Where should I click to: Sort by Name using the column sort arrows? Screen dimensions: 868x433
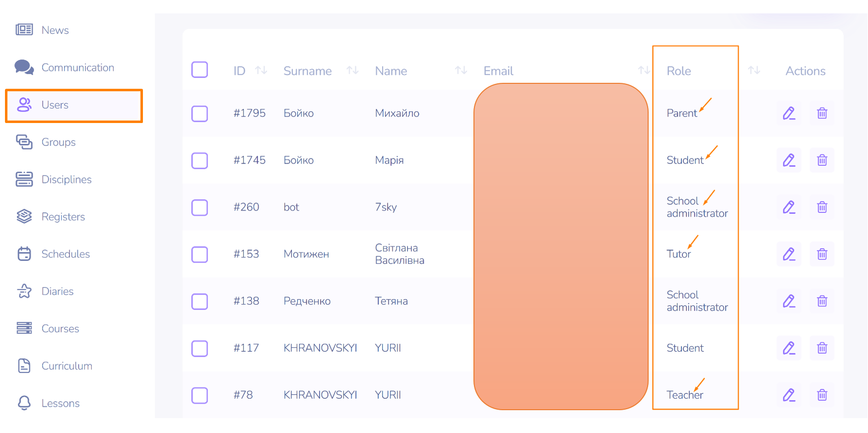[x=461, y=70]
